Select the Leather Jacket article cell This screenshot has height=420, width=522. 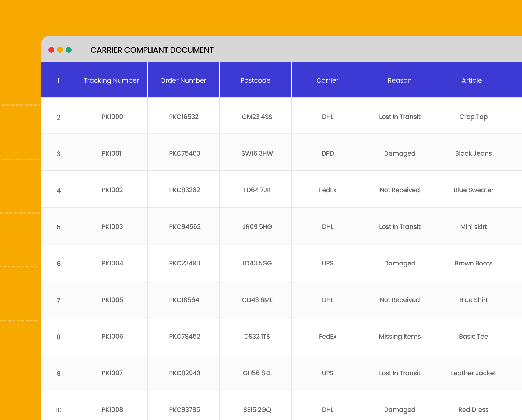(473, 373)
